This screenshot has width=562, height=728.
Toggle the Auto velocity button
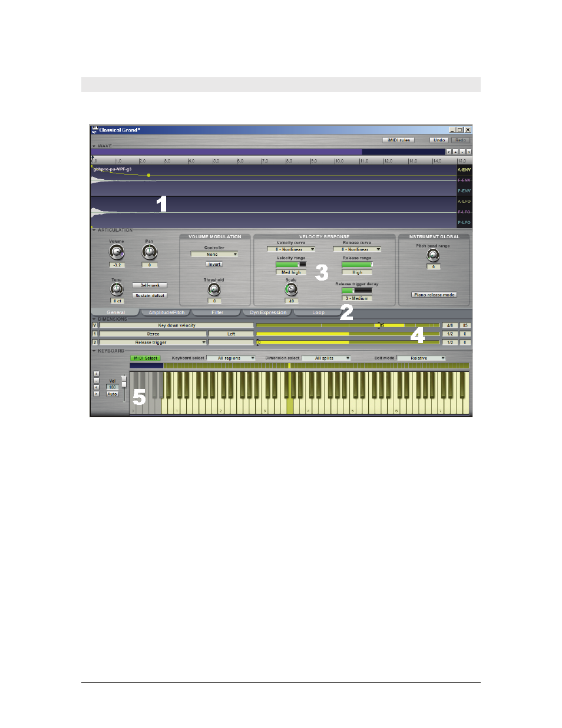[x=113, y=394]
